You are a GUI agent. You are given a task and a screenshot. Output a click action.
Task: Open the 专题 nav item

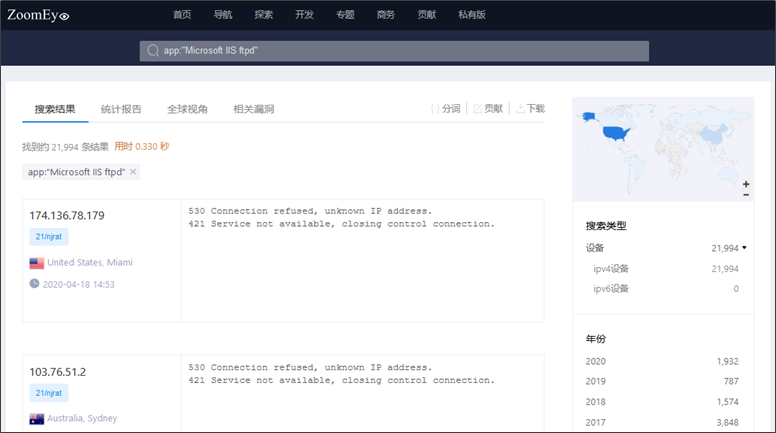(345, 15)
